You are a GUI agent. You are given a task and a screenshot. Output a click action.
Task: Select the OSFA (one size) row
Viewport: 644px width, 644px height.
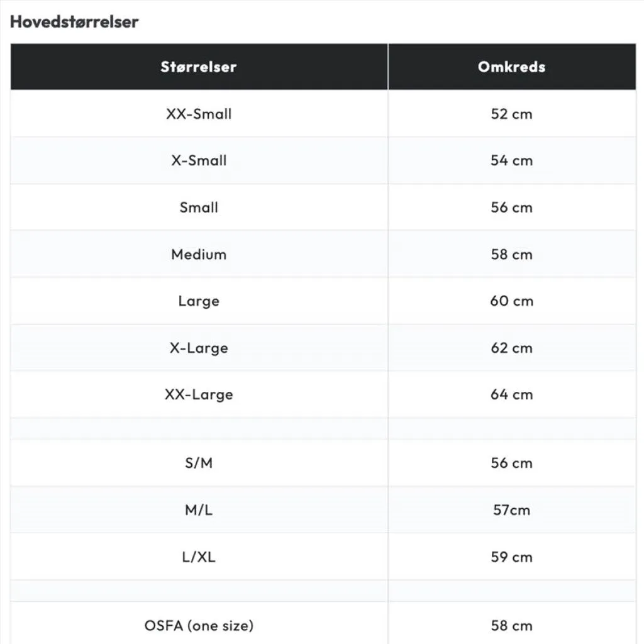coord(323,623)
